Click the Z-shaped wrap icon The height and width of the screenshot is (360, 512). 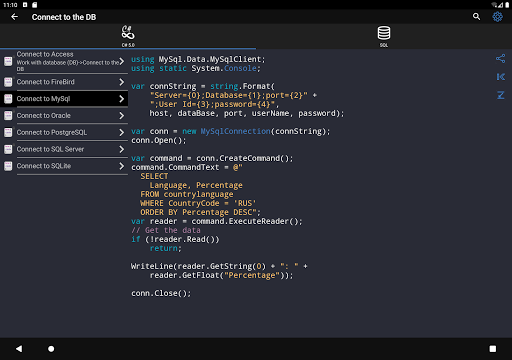click(500, 95)
